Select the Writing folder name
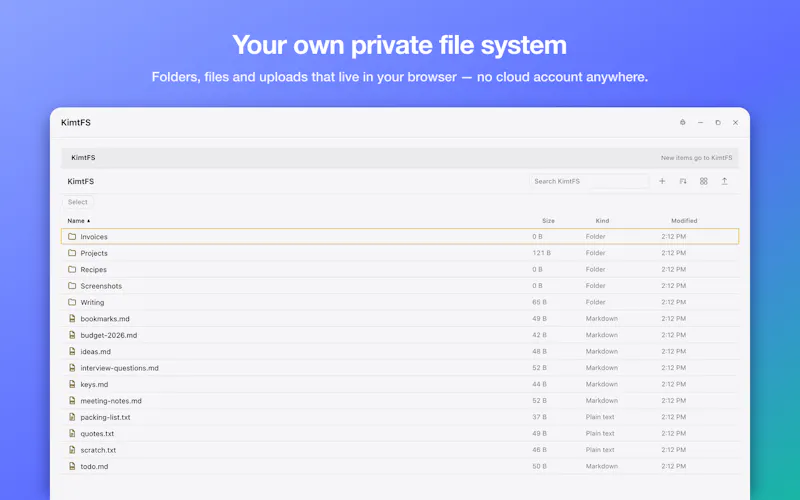The image size is (800, 500). coord(92,302)
